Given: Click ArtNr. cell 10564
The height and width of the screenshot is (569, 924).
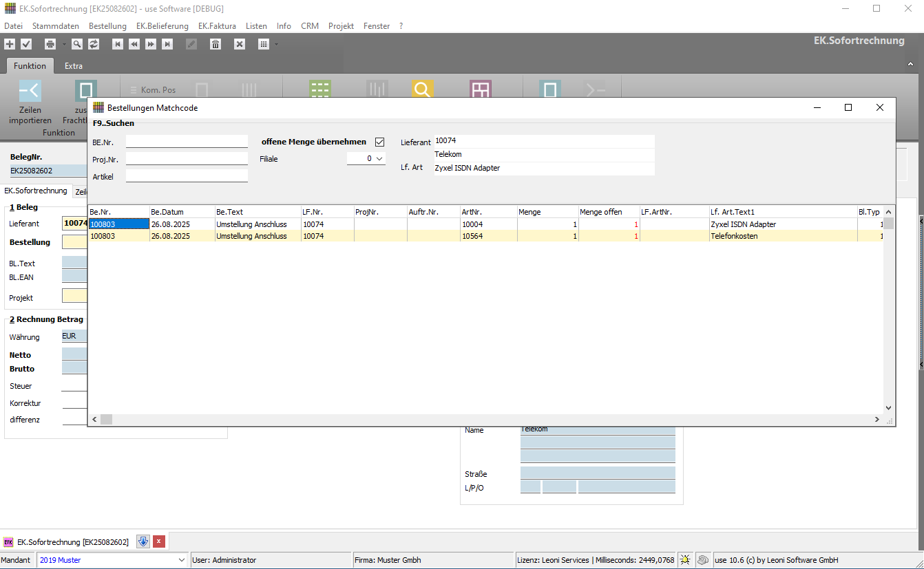Looking at the screenshot, I should (488, 236).
